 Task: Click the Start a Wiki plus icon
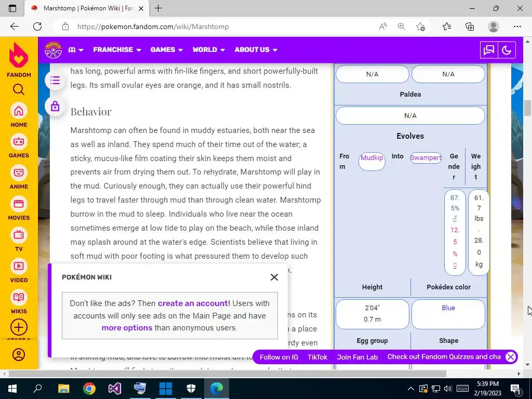click(x=19, y=327)
